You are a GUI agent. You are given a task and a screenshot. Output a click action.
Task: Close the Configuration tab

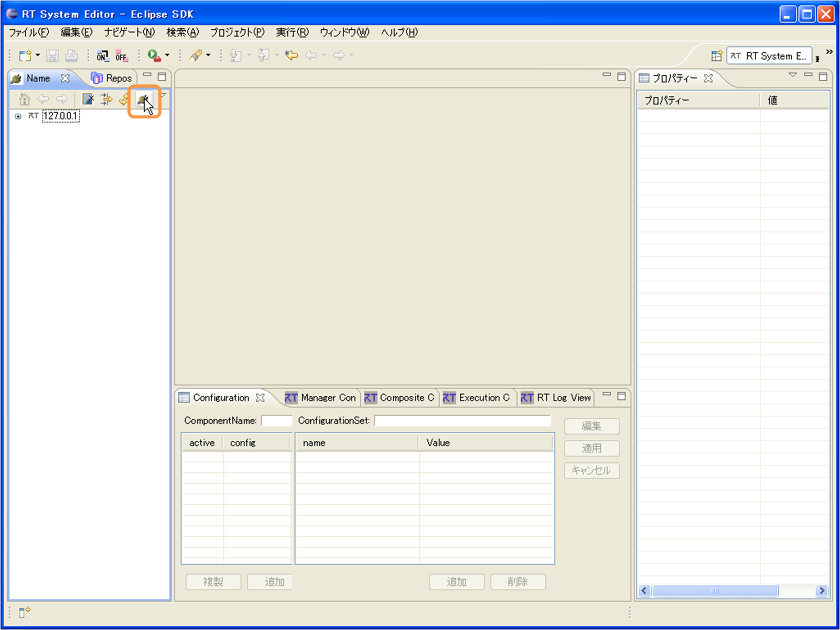pos(260,398)
